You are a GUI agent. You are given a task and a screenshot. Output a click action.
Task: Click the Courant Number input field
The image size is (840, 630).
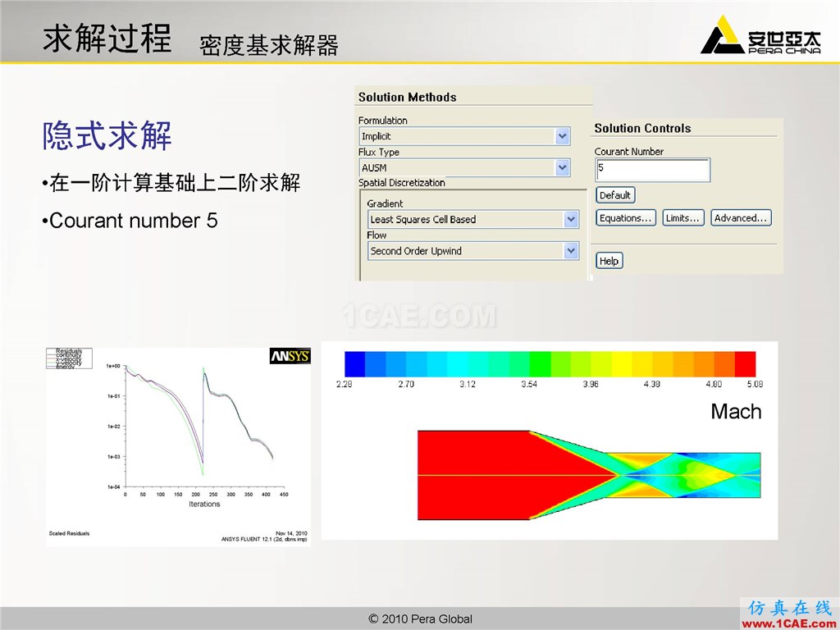click(652, 170)
